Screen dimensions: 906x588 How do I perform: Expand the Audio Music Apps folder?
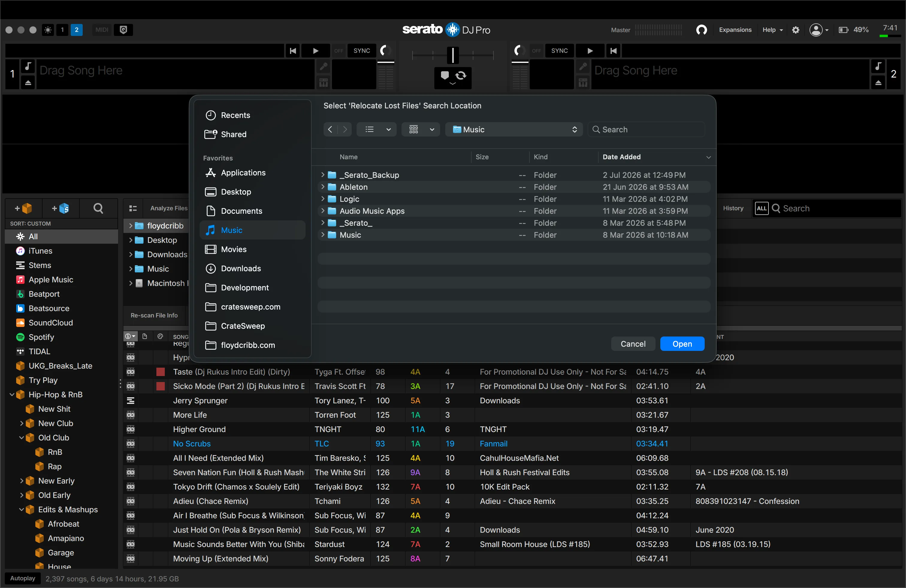click(323, 210)
